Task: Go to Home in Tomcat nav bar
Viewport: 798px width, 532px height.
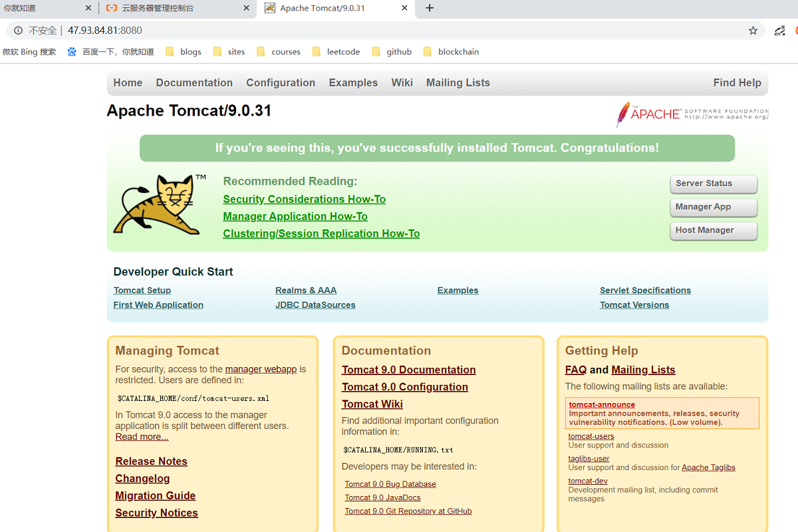Action: coord(128,83)
